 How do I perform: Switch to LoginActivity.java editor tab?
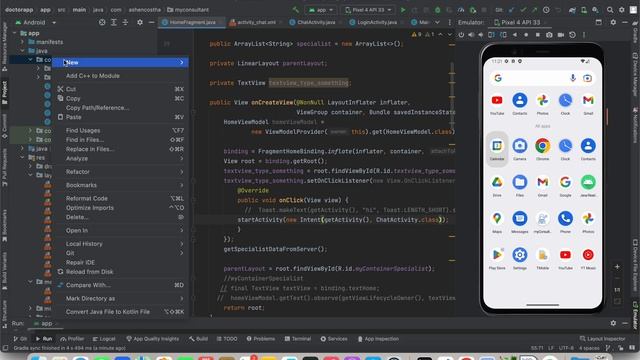click(x=376, y=22)
